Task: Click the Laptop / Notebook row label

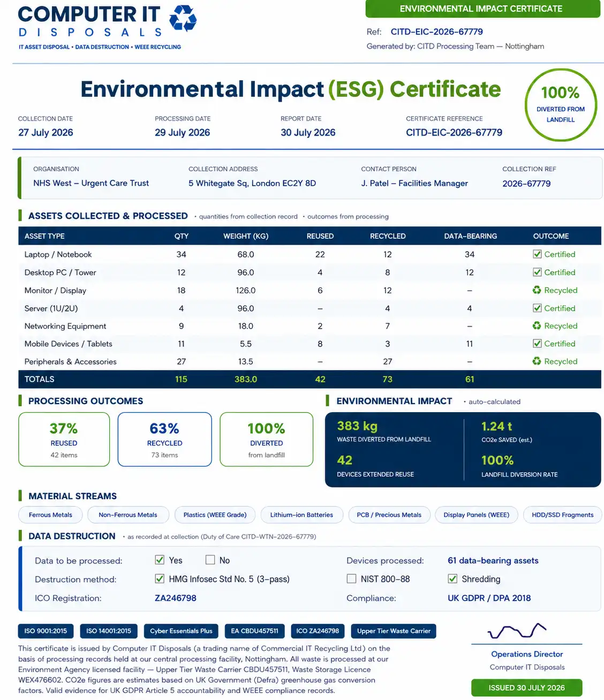Action: click(58, 254)
